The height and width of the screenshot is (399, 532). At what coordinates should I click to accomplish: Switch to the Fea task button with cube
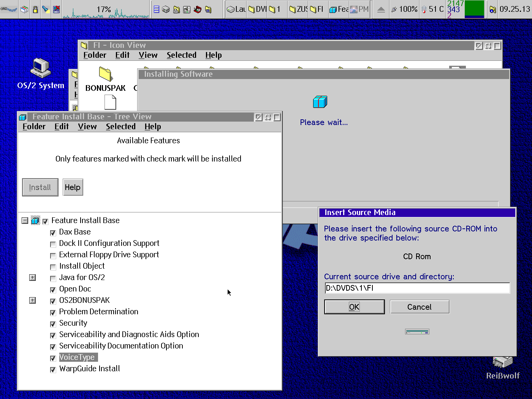pyautogui.click(x=339, y=9)
